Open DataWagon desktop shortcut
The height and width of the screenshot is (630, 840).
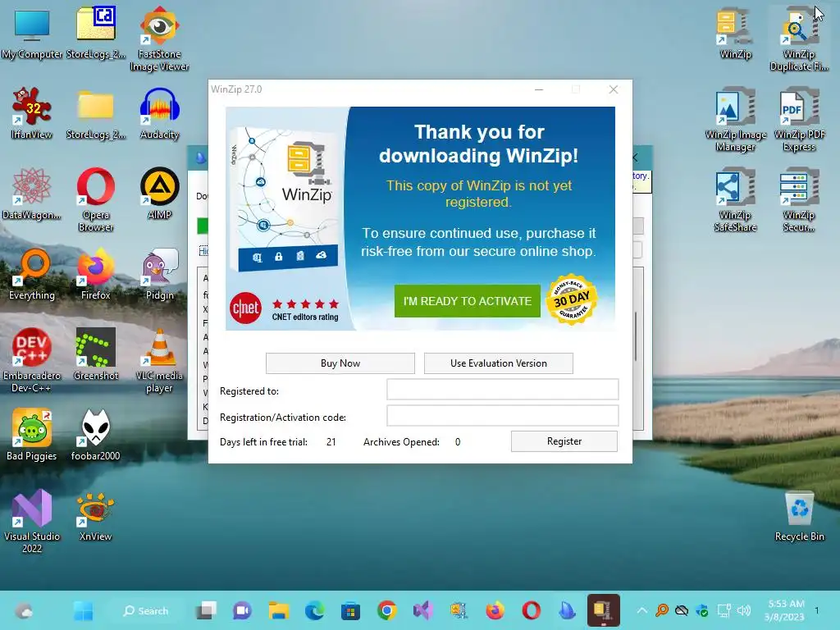pos(32,194)
